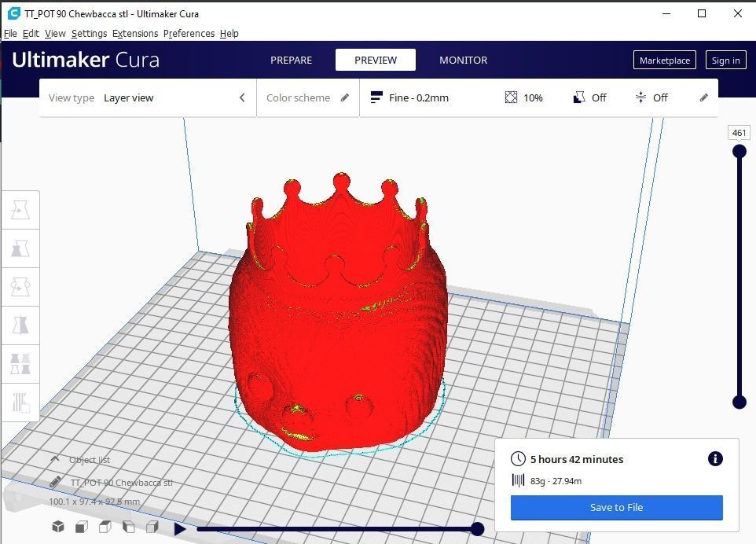Screen dimensions: 756x544
Task: Click the adhesion Off icon
Action: pos(640,97)
